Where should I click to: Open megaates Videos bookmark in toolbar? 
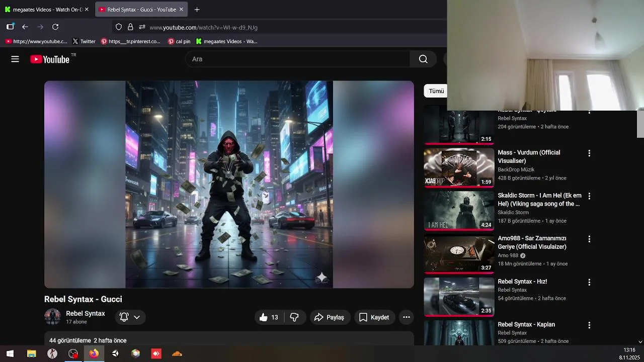point(226,41)
